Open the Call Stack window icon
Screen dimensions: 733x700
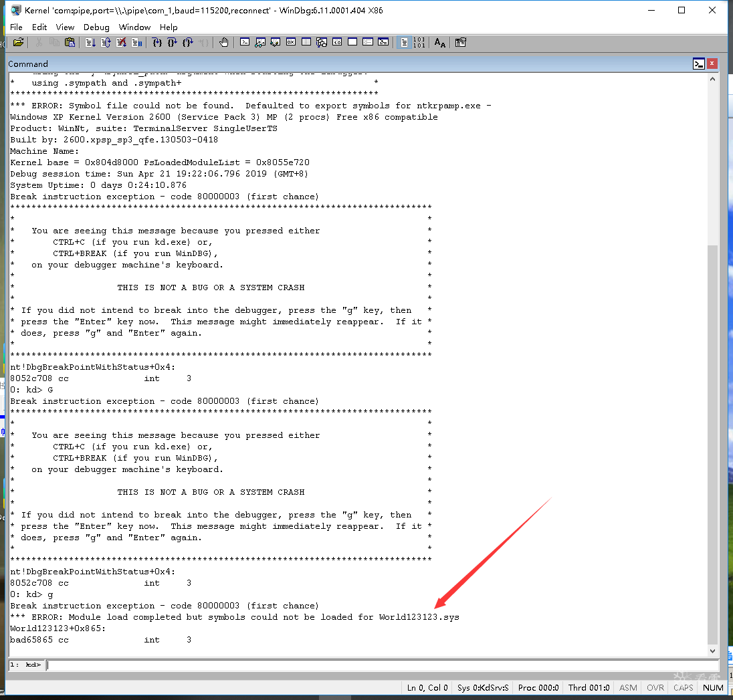click(322, 43)
